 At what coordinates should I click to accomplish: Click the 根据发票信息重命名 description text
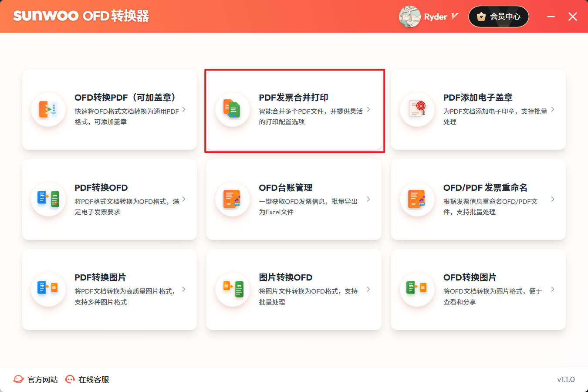[490, 206]
